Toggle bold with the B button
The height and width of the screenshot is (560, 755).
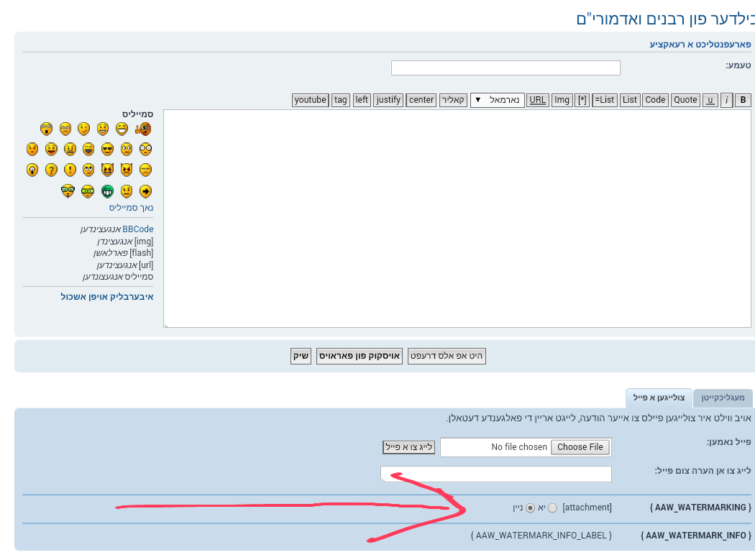coord(743,100)
